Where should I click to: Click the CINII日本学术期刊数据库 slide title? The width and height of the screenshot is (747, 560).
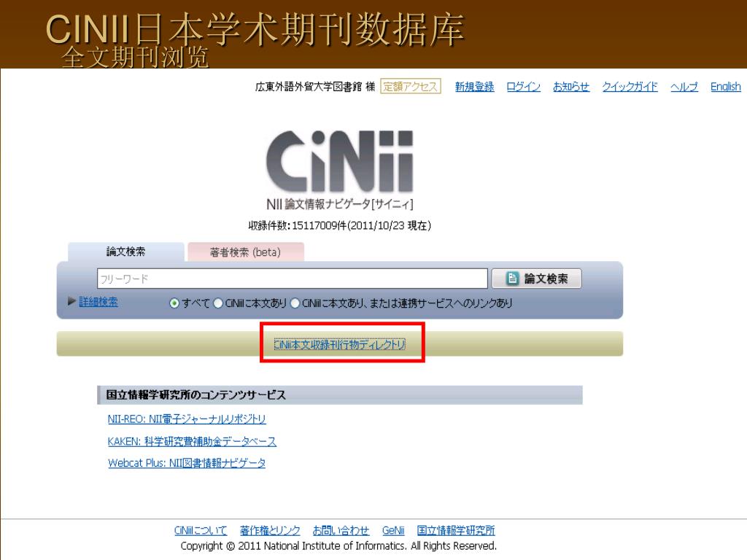pyautogui.click(x=255, y=29)
